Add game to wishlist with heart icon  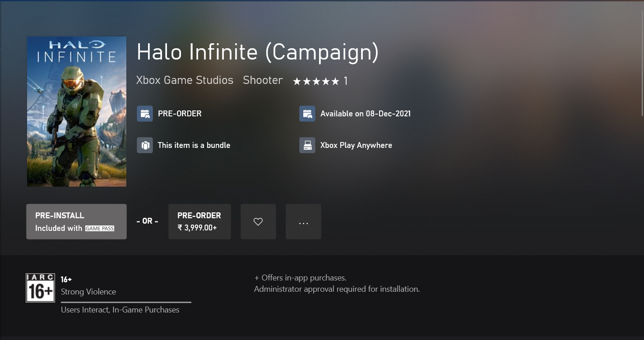[x=258, y=221]
